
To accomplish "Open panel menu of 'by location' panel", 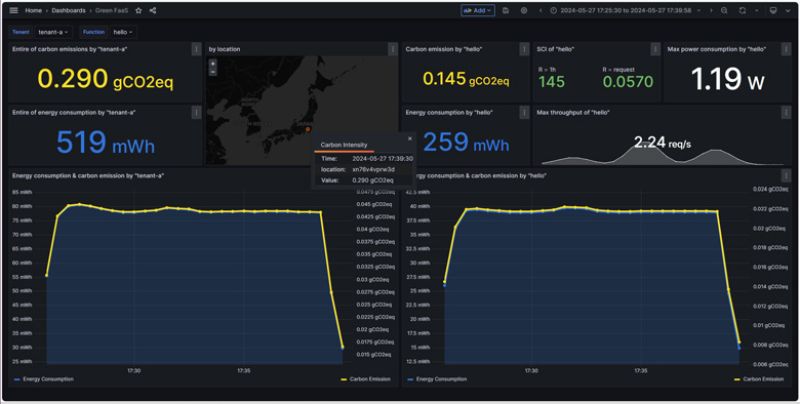I will (393, 48).
